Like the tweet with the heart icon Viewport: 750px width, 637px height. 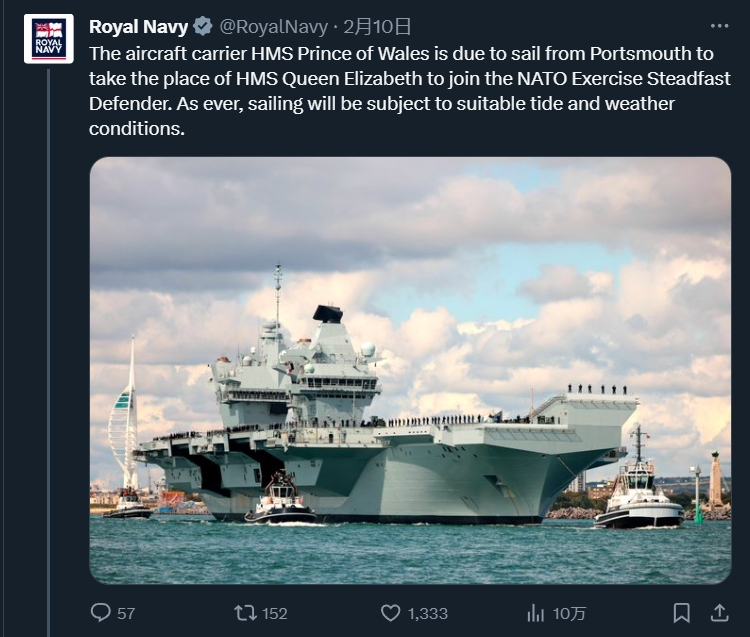tap(390, 612)
